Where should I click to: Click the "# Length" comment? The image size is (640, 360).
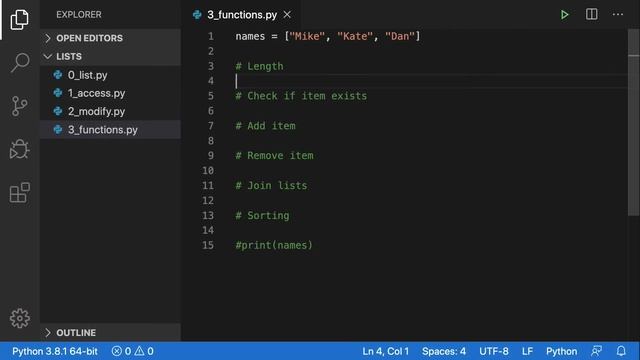click(x=259, y=66)
